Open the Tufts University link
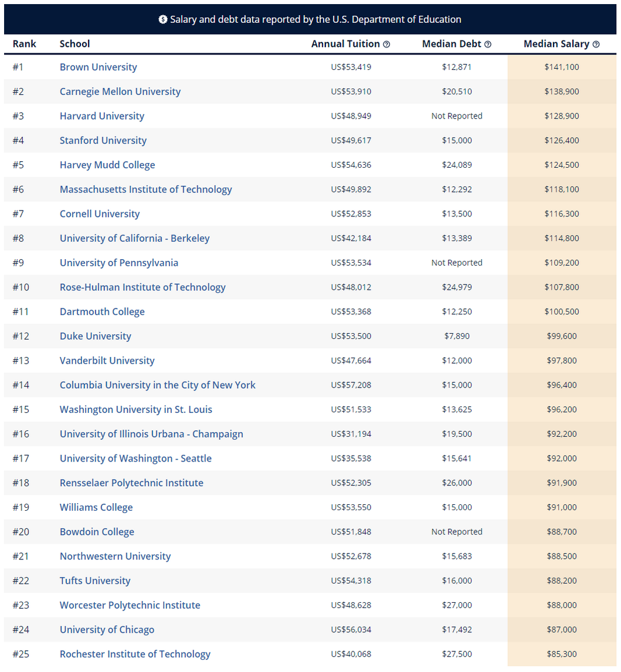The width and height of the screenshot is (621, 672). [x=95, y=581]
